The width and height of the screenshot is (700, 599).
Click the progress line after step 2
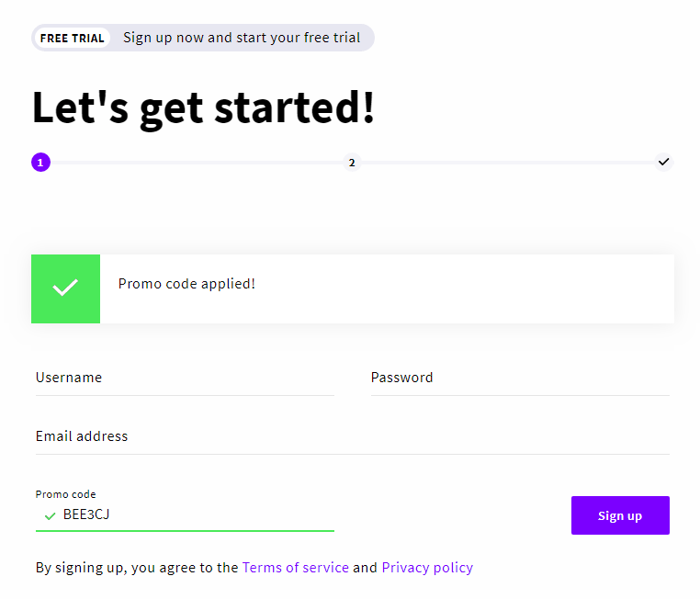[x=507, y=163]
